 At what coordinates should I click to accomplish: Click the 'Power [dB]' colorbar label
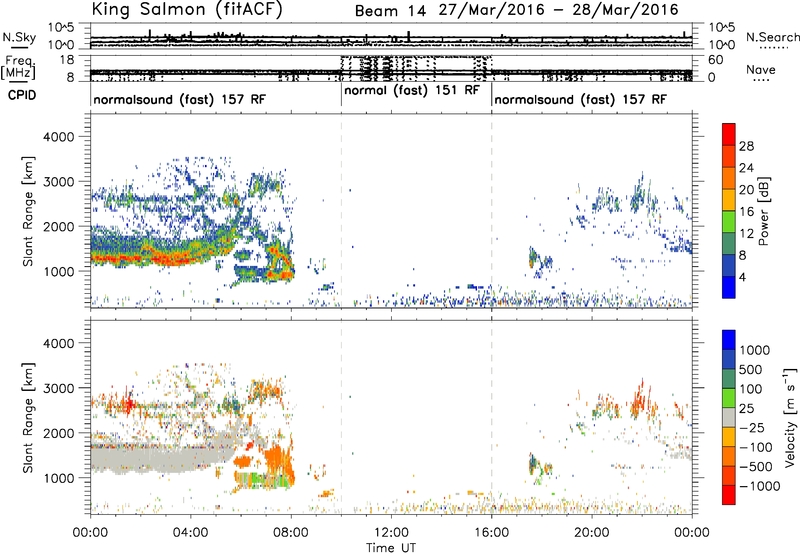pos(763,211)
